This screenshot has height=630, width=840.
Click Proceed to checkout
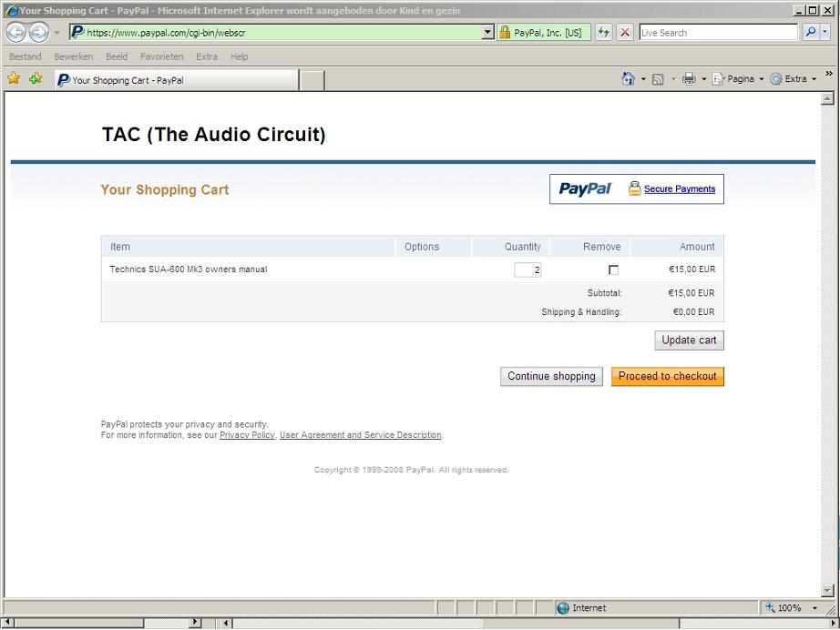[668, 376]
